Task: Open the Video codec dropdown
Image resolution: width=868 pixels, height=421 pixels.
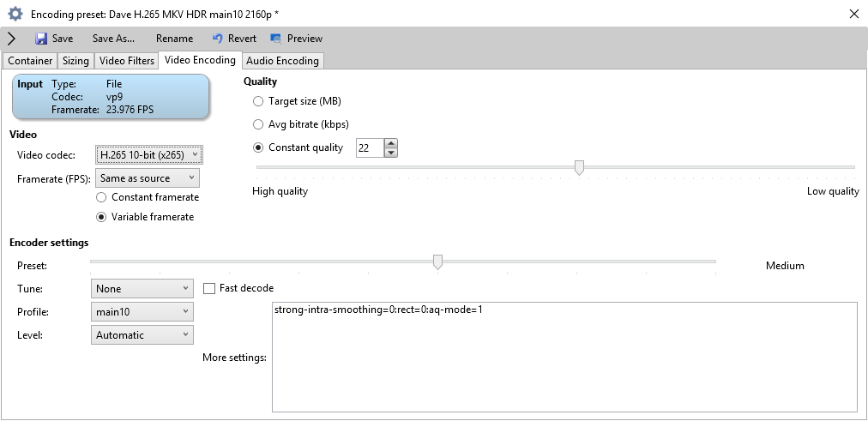Action: pyautogui.click(x=149, y=155)
